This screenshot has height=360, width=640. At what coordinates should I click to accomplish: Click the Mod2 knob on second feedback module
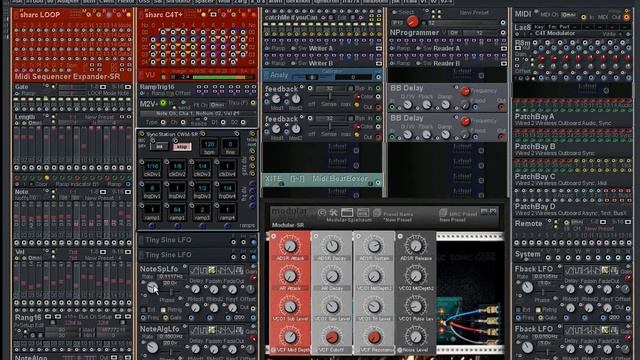click(296, 129)
